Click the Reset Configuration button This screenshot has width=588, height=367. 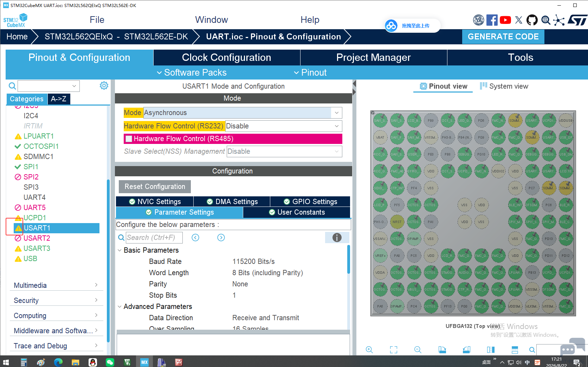tap(155, 186)
